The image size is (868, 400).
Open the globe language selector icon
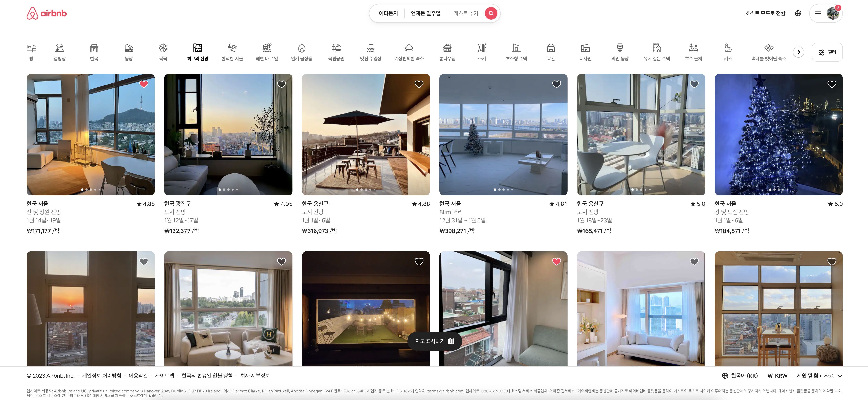pyautogui.click(x=798, y=14)
